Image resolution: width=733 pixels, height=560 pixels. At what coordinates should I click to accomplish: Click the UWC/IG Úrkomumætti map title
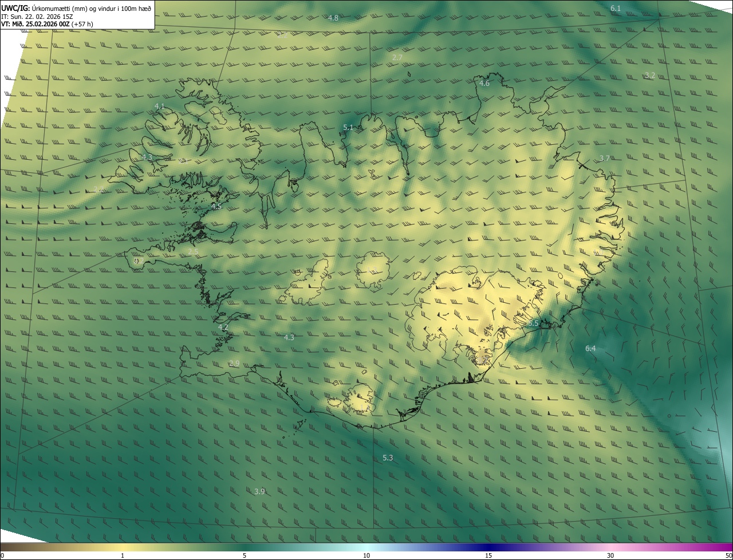[76, 8]
